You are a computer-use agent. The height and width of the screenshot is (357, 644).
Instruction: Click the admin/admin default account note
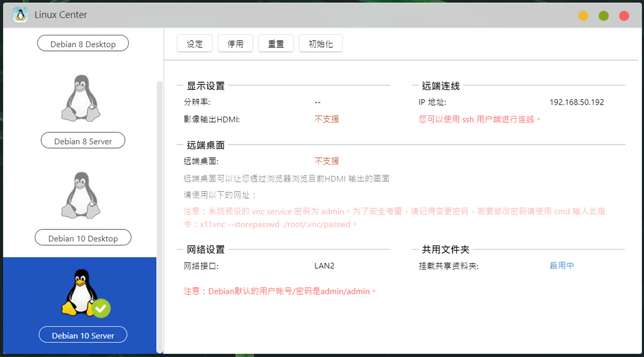pyautogui.click(x=280, y=291)
